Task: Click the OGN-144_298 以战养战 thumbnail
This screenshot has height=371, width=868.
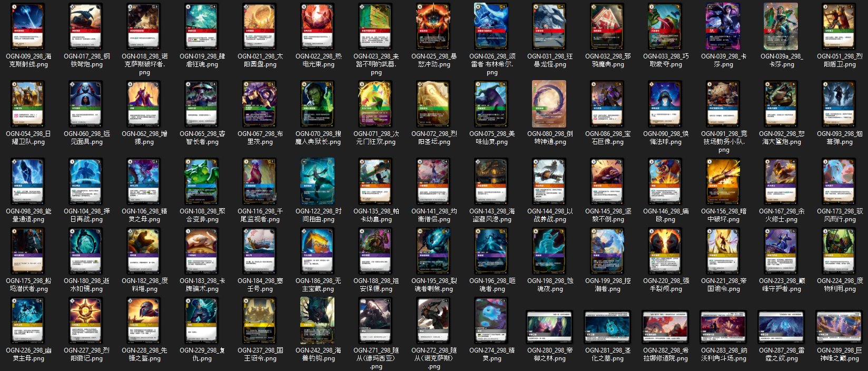Action: [x=550, y=181]
